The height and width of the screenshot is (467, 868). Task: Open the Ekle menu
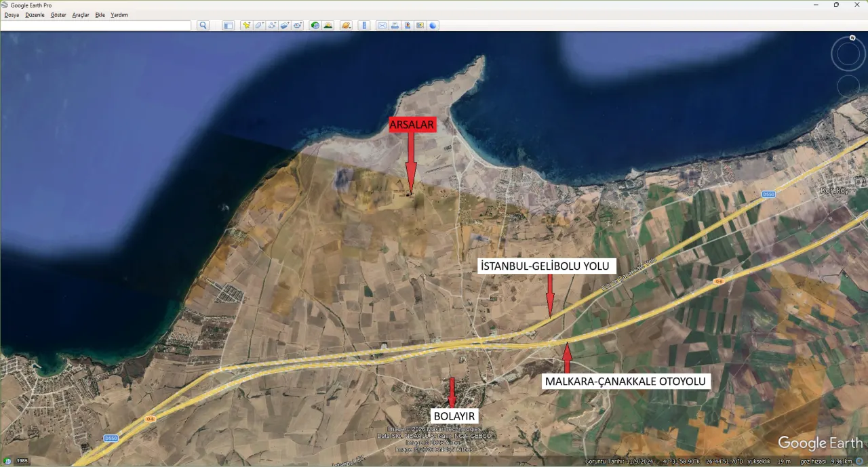pyautogui.click(x=100, y=15)
